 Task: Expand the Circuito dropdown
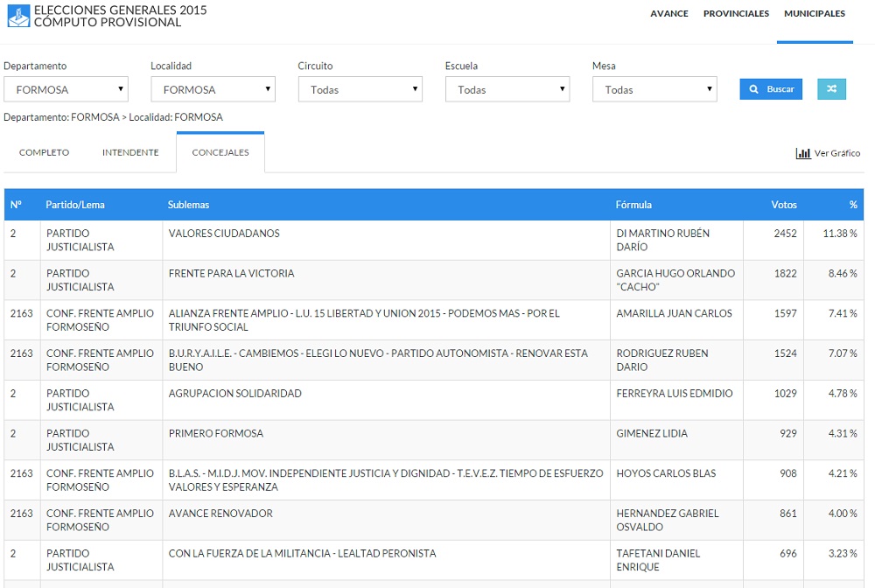[360, 89]
